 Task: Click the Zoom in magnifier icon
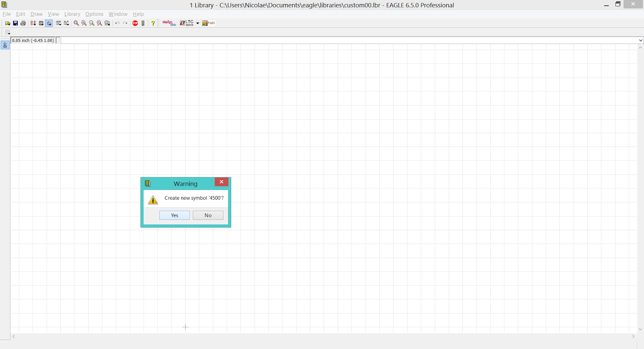coord(84,23)
